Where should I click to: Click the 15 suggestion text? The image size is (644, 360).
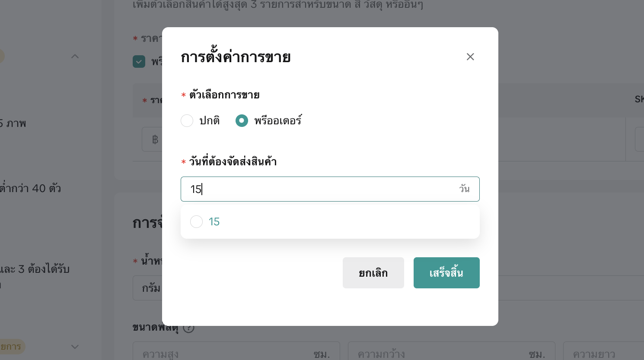click(214, 221)
